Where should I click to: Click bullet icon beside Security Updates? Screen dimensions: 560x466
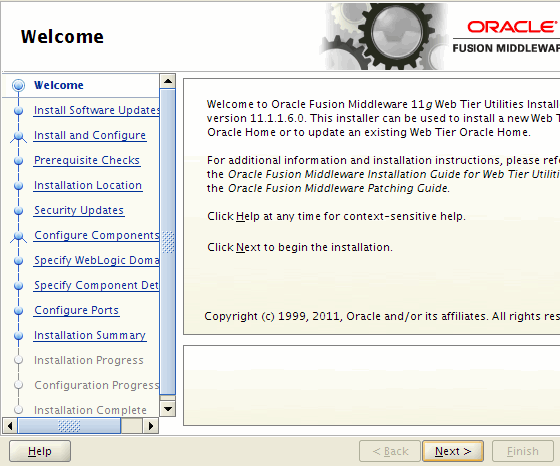click(19, 211)
